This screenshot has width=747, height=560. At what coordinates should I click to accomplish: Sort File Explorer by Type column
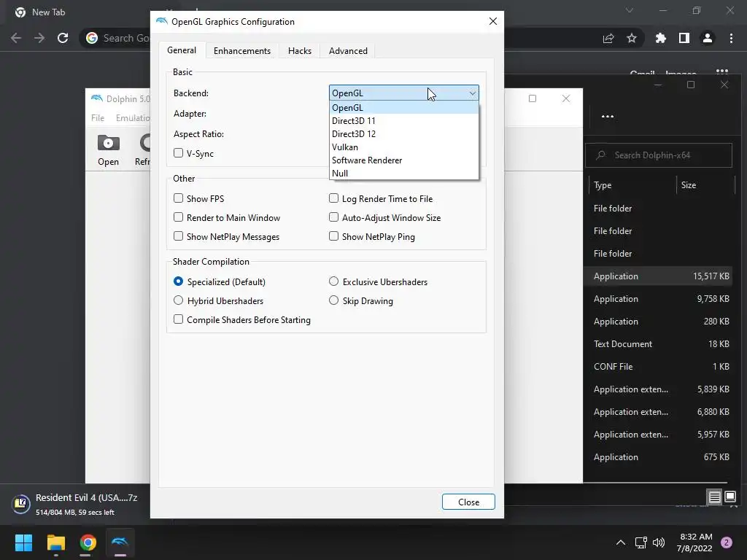(632, 185)
